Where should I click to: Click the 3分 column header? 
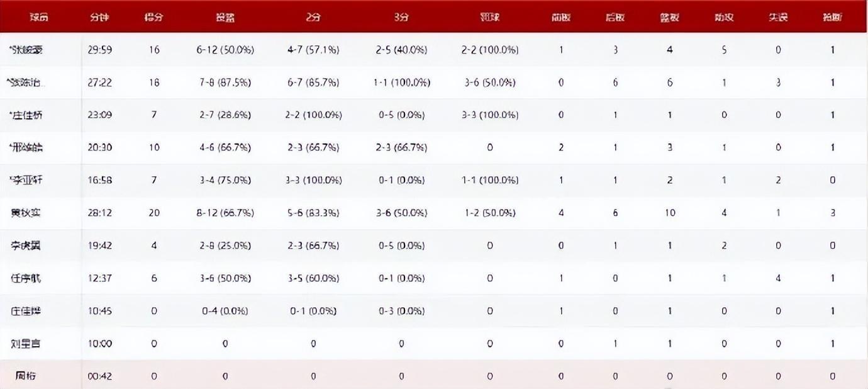click(x=401, y=18)
